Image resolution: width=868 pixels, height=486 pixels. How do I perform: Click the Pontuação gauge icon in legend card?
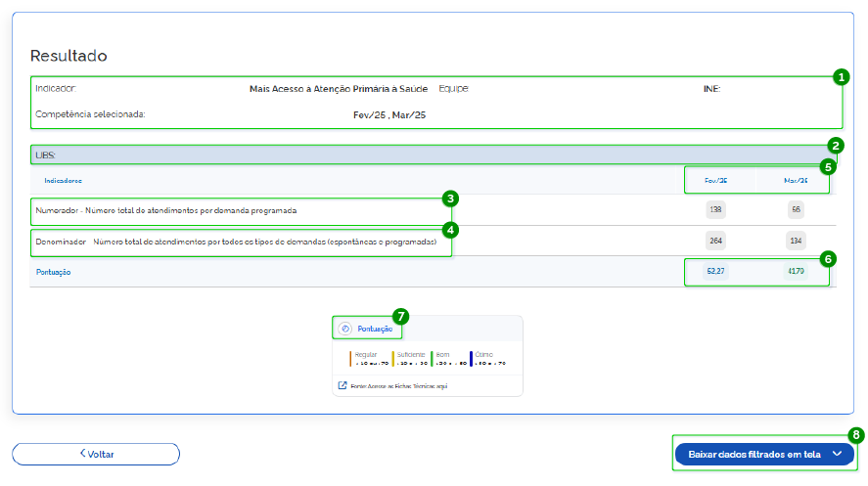click(x=344, y=329)
